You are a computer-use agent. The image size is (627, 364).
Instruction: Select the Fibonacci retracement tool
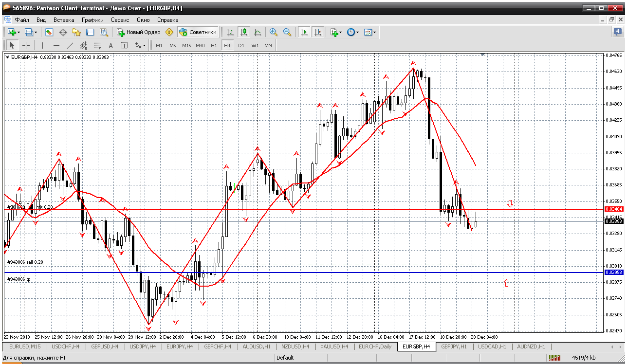97,45
